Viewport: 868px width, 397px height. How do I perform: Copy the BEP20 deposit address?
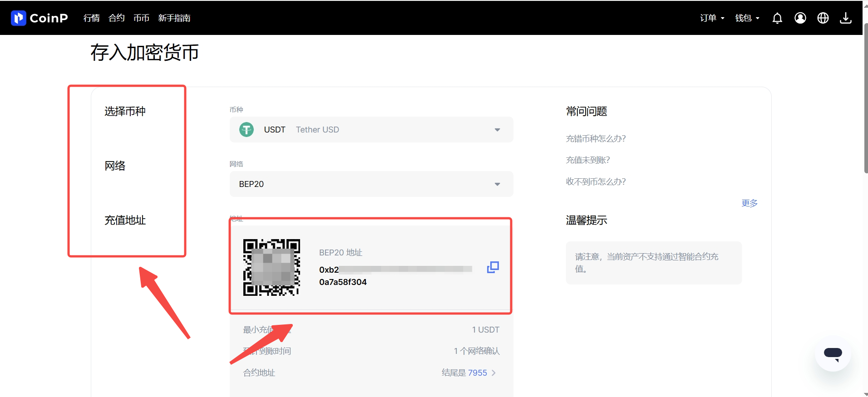(x=493, y=267)
